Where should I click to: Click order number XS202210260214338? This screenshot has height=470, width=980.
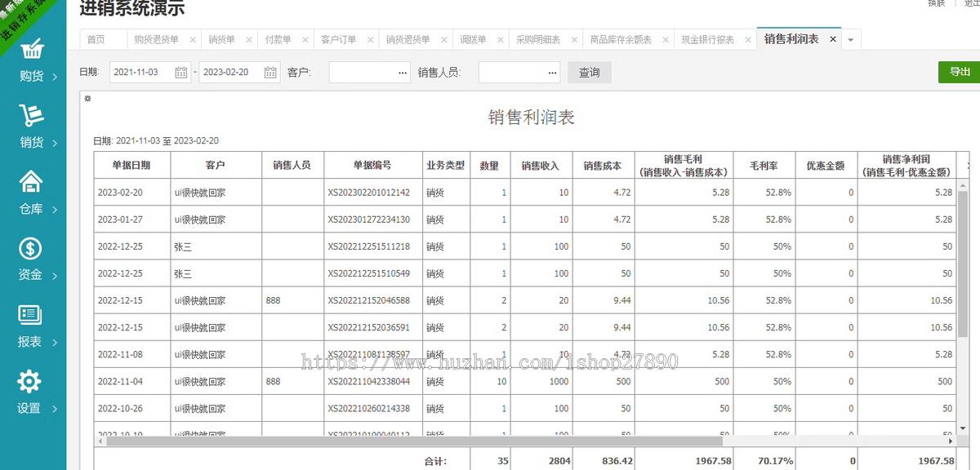[x=369, y=408]
